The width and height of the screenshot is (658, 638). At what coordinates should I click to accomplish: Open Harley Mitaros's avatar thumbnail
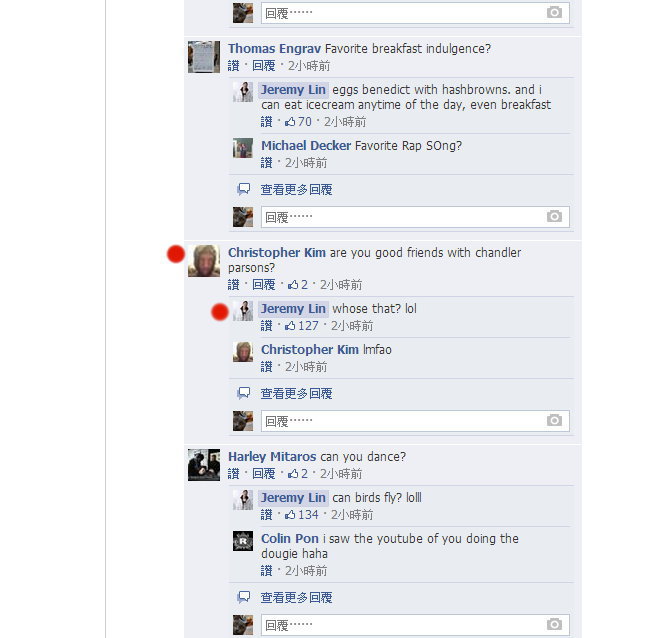pos(204,465)
